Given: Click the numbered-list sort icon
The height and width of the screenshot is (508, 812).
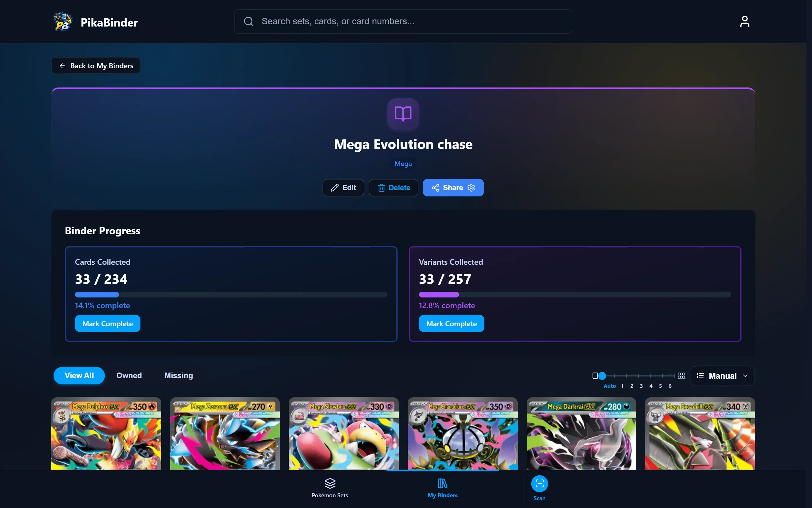Looking at the screenshot, I should (x=700, y=376).
